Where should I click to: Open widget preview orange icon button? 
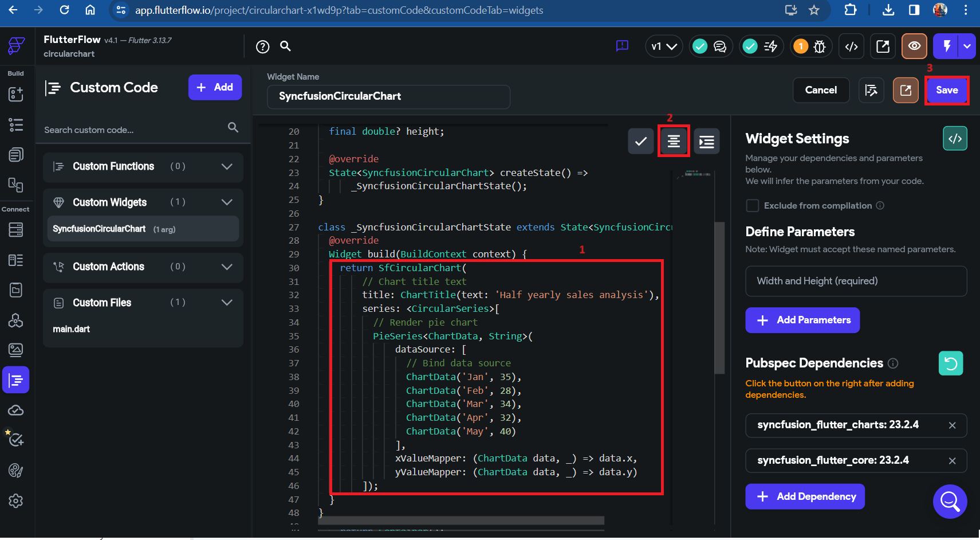click(906, 91)
